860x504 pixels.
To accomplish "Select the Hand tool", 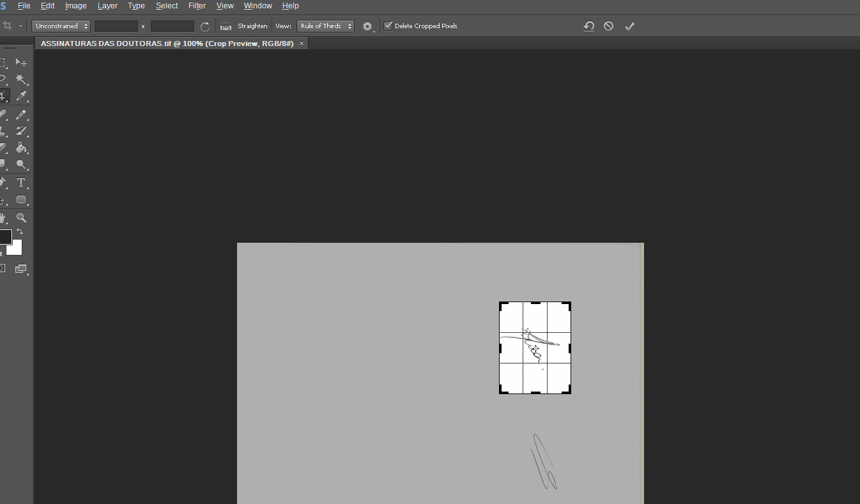I will pyautogui.click(x=3, y=218).
